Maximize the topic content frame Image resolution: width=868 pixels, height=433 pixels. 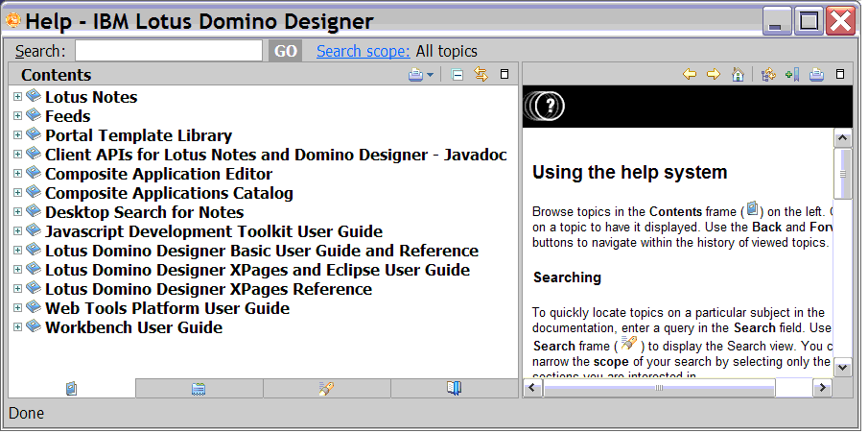point(840,74)
